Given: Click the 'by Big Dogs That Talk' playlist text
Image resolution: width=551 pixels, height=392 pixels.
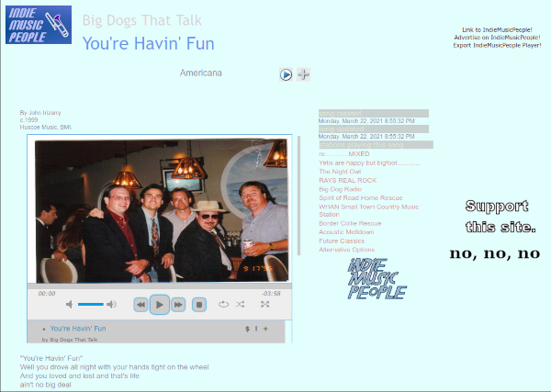Looking at the screenshot, I should coord(70,340).
